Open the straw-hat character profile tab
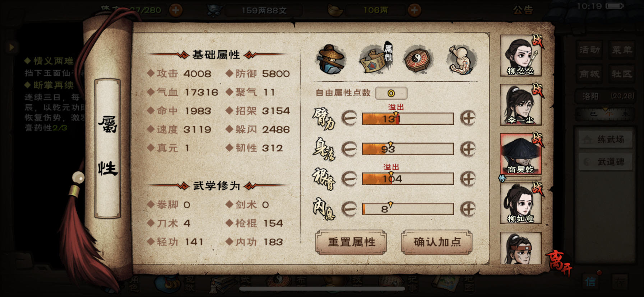Image resolution: width=644 pixels, height=297 pixels. pyautogui.click(x=331, y=60)
